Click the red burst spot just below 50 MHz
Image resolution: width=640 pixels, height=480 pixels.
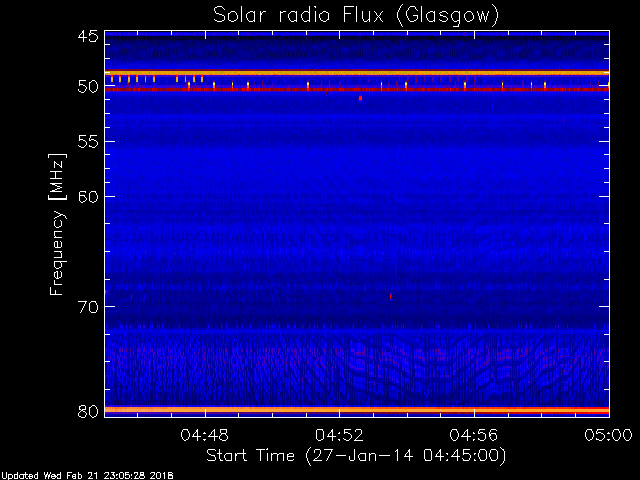click(x=360, y=98)
